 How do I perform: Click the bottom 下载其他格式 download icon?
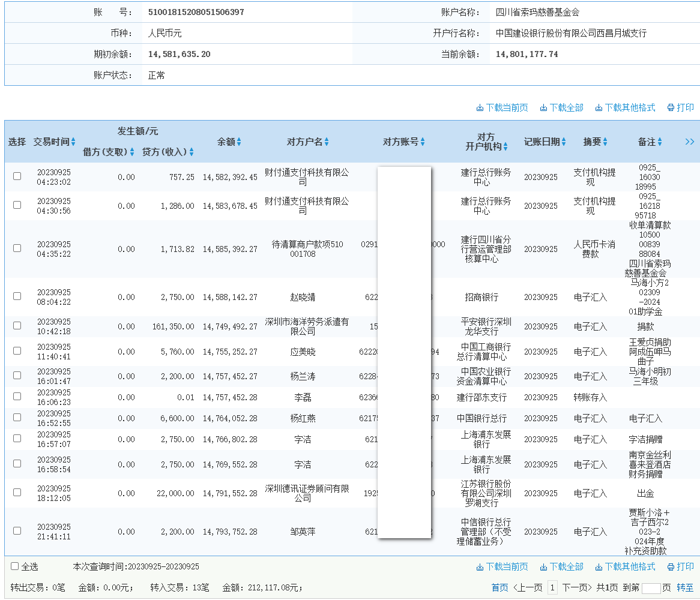click(x=599, y=567)
